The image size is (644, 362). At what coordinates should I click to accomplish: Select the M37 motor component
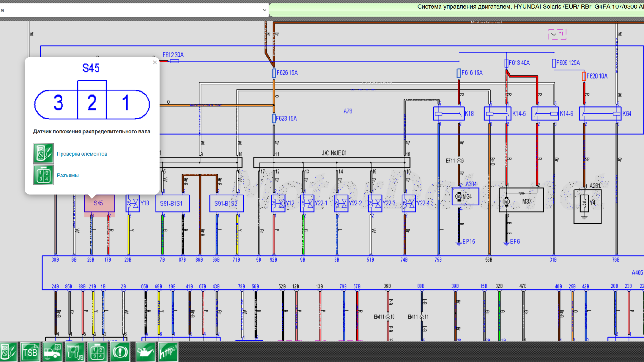coord(521,201)
